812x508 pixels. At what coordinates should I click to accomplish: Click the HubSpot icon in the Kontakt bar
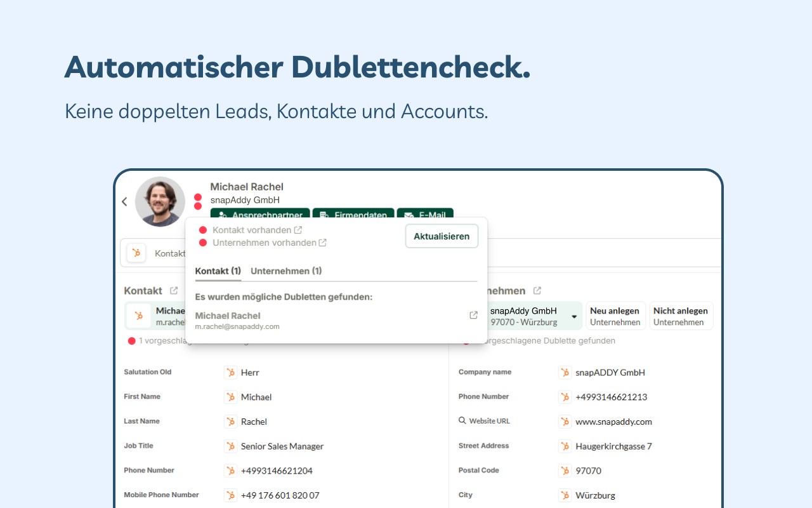pyautogui.click(x=136, y=253)
